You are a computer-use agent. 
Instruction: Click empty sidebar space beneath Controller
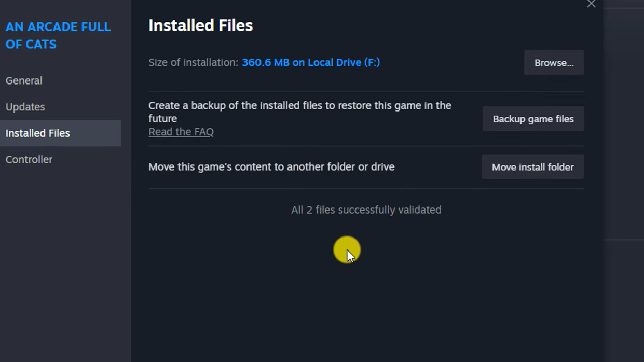click(x=62, y=259)
